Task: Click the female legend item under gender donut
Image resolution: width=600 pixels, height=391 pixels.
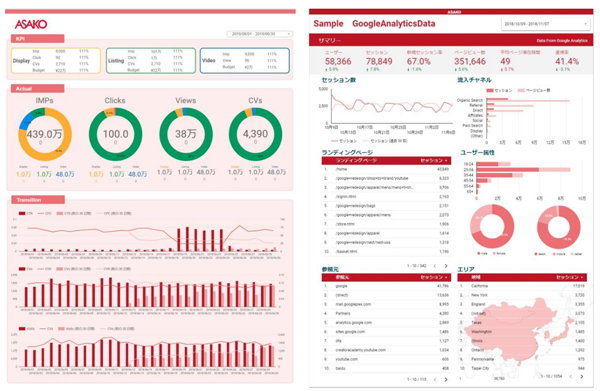Action: 499,254
